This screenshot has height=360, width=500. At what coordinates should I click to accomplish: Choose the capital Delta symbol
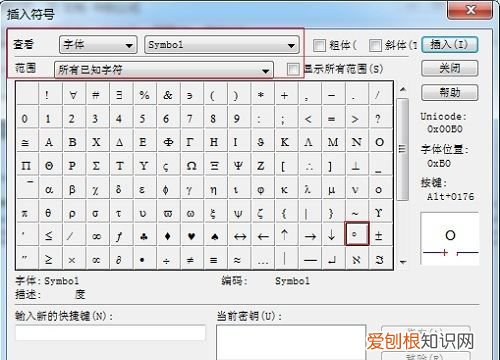pos(120,141)
